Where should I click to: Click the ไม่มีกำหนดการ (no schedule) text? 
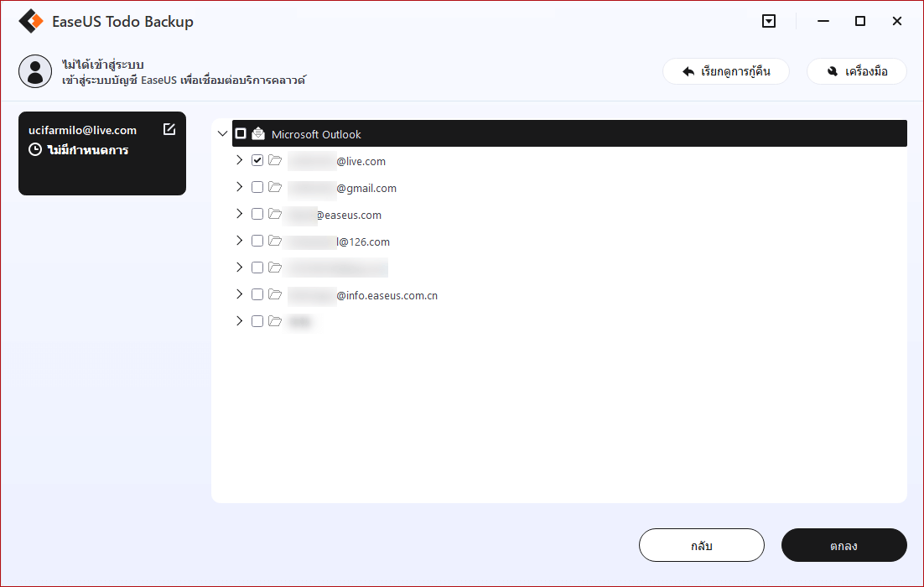tap(88, 150)
